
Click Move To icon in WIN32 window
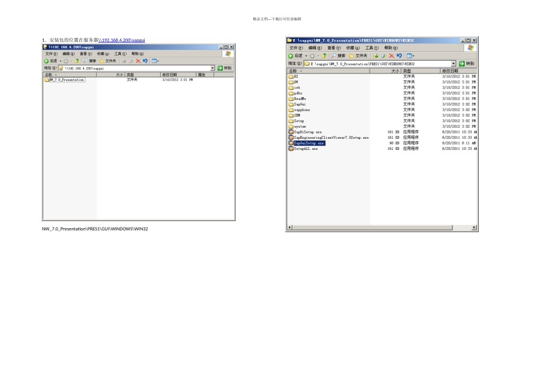pos(376,55)
